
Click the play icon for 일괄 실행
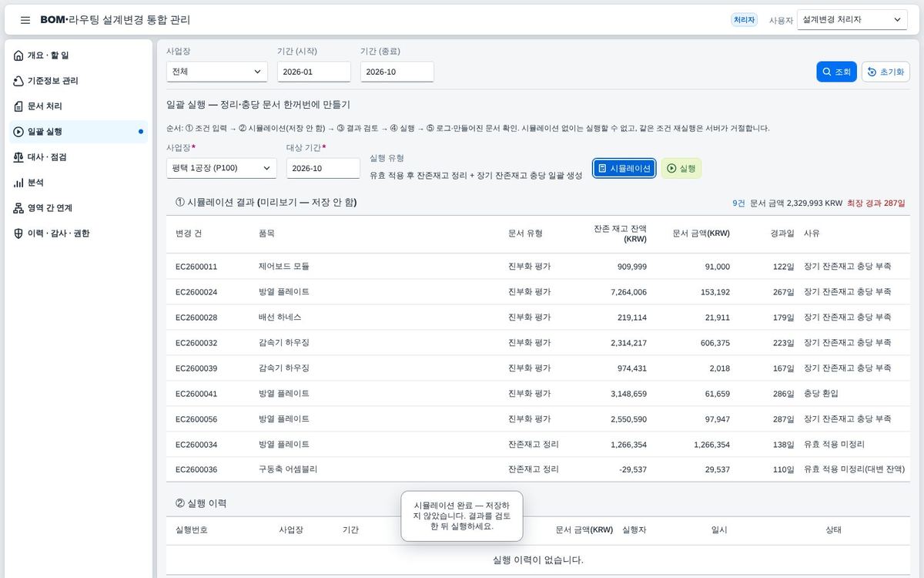(x=18, y=132)
